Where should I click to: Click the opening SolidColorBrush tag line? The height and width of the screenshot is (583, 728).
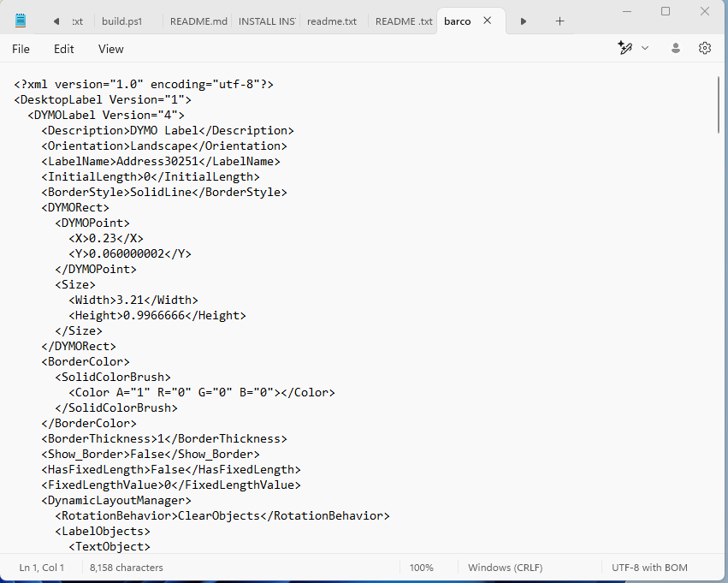tap(113, 378)
